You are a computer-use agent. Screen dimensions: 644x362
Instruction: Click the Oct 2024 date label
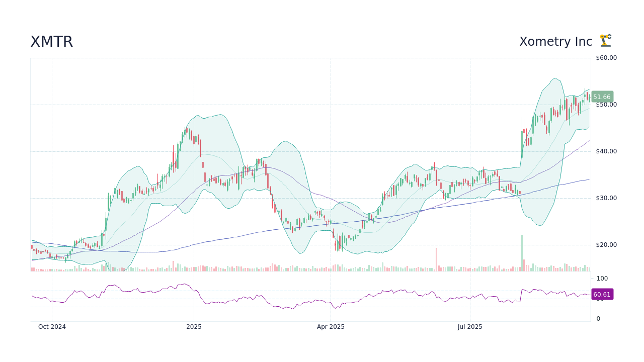[52, 327]
